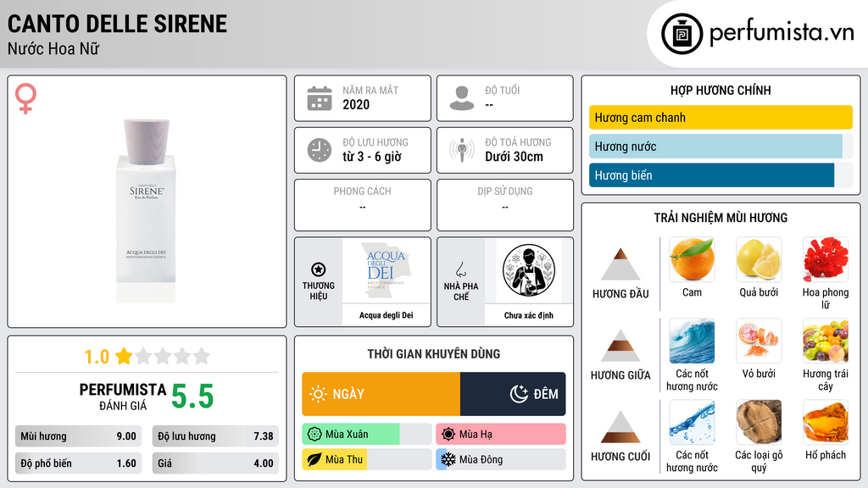Select the water splash image in Hương cuối row
Screen dimensions: 868x488
coord(692,422)
